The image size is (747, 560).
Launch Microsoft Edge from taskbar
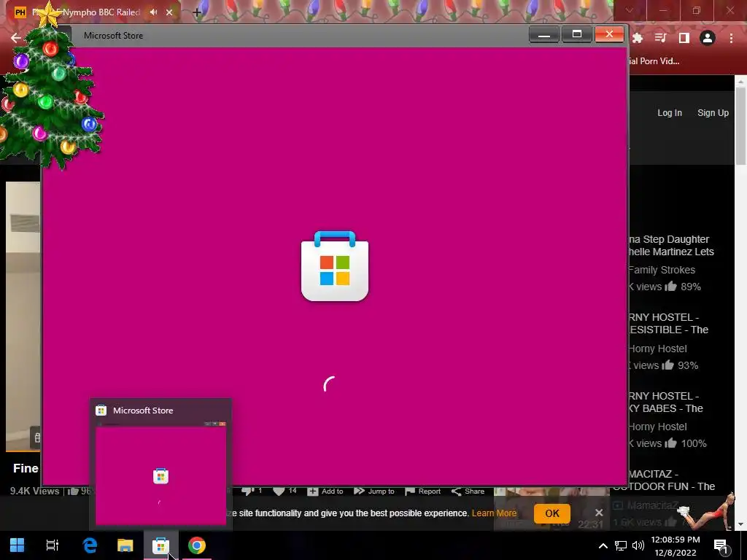[x=90, y=545]
